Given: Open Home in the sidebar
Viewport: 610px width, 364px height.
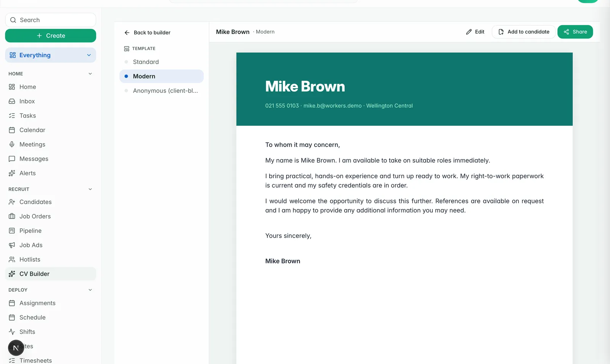Looking at the screenshot, I should click(x=51, y=87).
